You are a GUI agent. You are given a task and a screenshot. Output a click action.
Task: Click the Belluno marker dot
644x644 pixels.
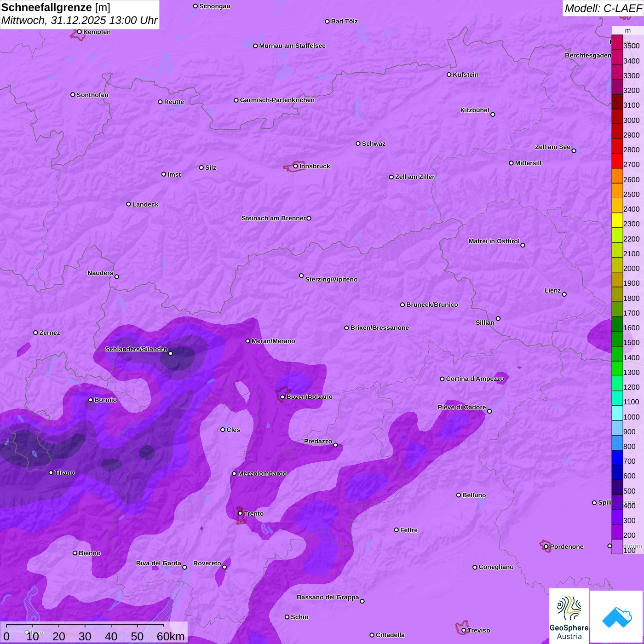click(x=459, y=495)
